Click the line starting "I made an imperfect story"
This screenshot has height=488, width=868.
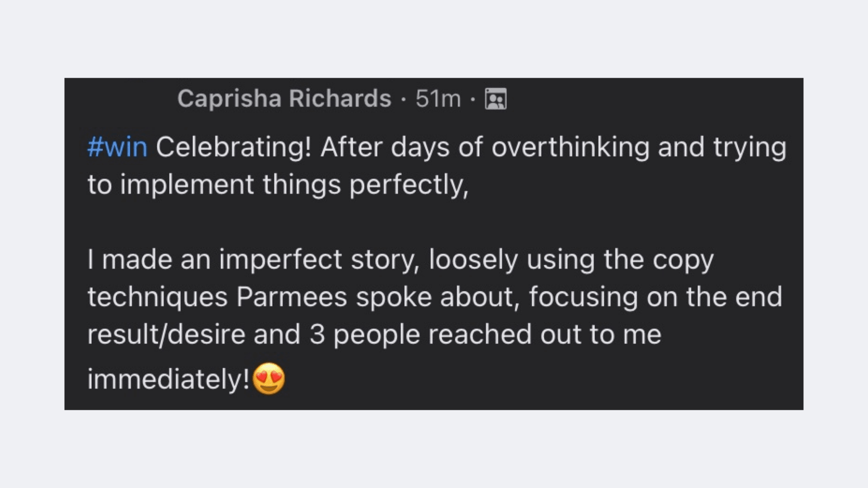(x=400, y=260)
